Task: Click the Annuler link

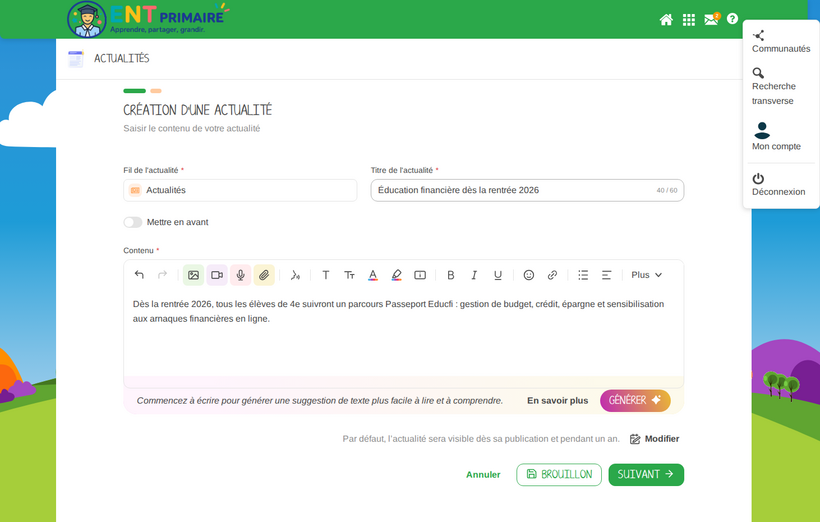Action: (x=483, y=475)
